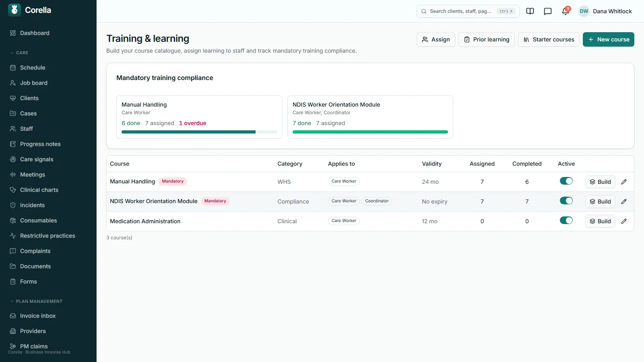Toggle Active switch for Medication Administration
Screen dimensions: 644x362
tap(566, 220)
